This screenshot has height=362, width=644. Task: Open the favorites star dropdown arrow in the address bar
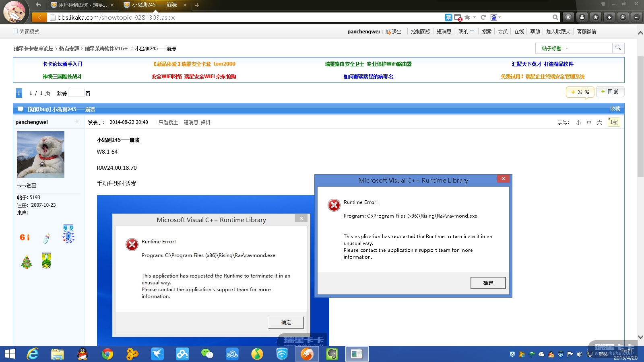pyautogui.click(x=474, y=17)
